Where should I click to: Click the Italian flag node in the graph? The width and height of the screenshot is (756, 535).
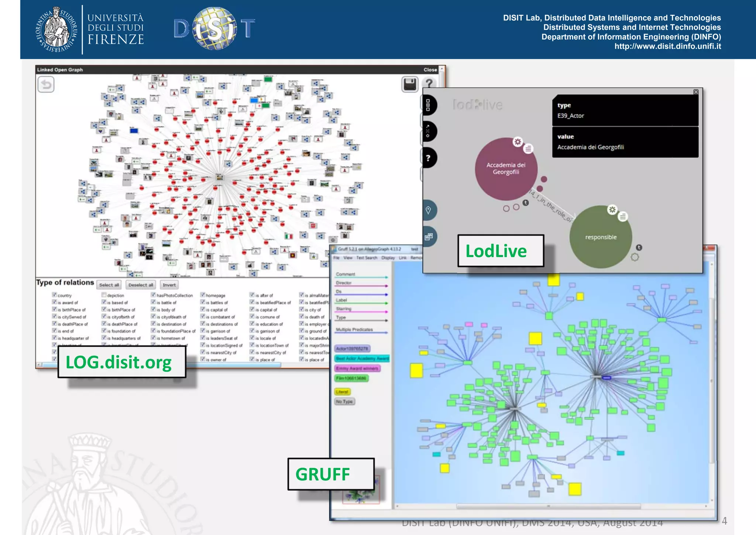click(289, 236)
